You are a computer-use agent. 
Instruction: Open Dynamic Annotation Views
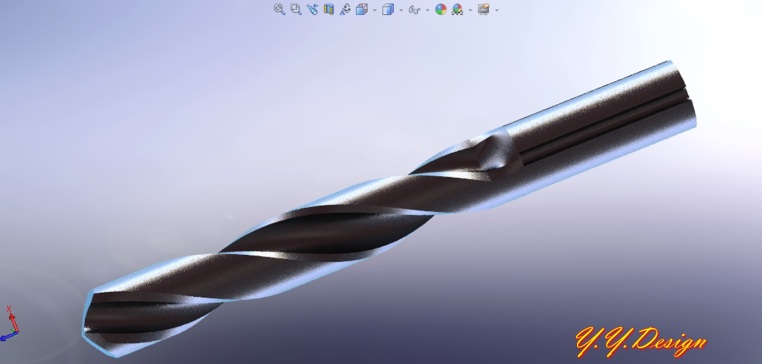pos(345,9)
